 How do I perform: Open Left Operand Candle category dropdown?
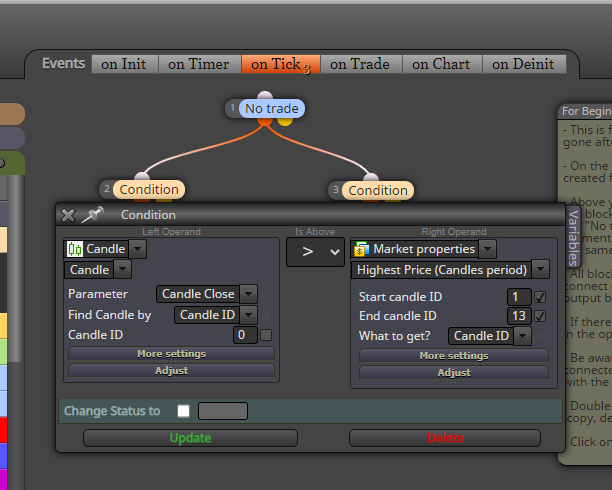[137, 249]
